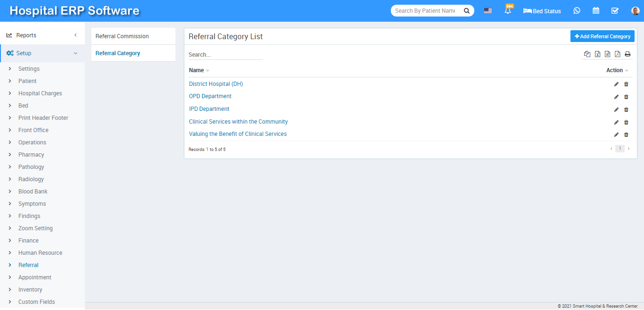644x310 pixels.
Task: Click the notification bell icon
Action: coord(508,11)
